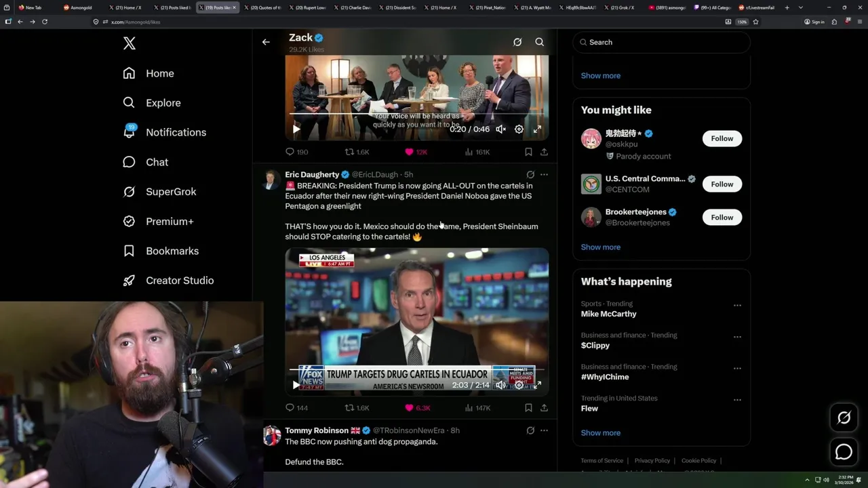This screenshot has height=488, width=868.
Task: View analytics of the 161K views post
Action: pyautogui.click(x=477, y=152)
